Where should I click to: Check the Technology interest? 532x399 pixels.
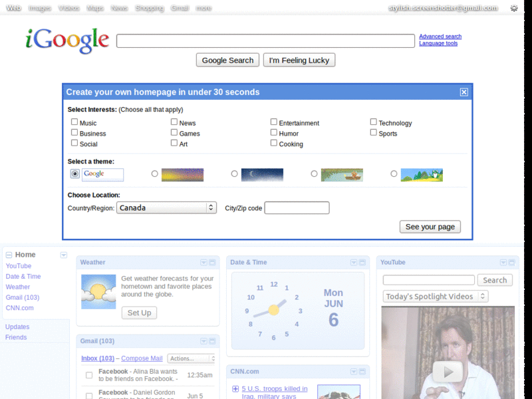pos(374,122)
